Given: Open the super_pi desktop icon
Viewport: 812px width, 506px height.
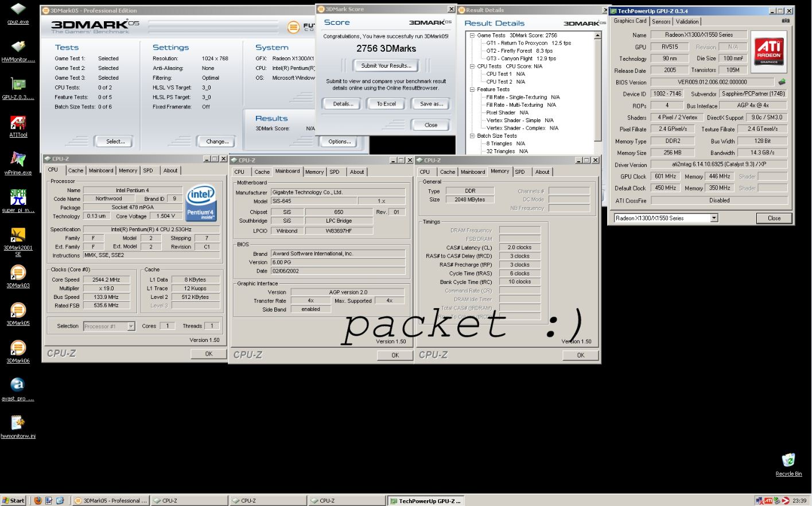Looking at the screenshot, I should coord(18,197).
